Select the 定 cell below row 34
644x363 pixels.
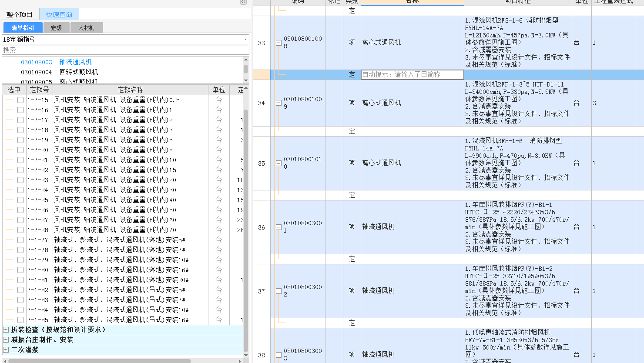[x=352, y=131]
